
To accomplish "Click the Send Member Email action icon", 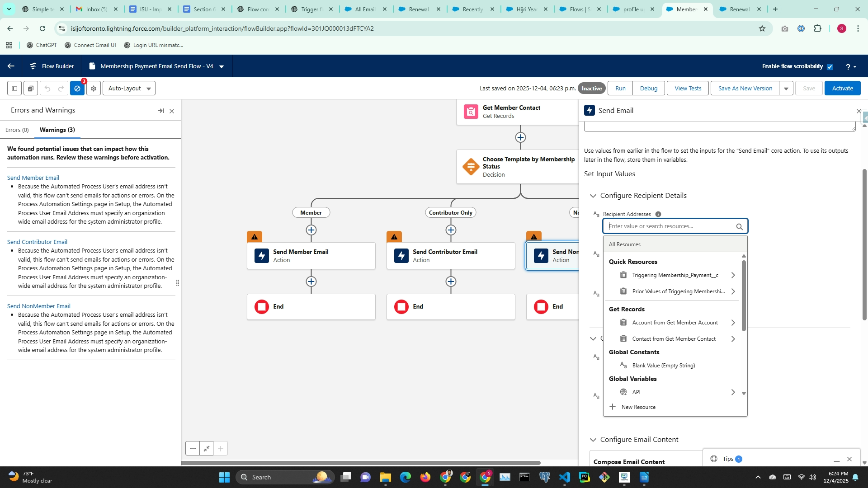I will point(262,256).
